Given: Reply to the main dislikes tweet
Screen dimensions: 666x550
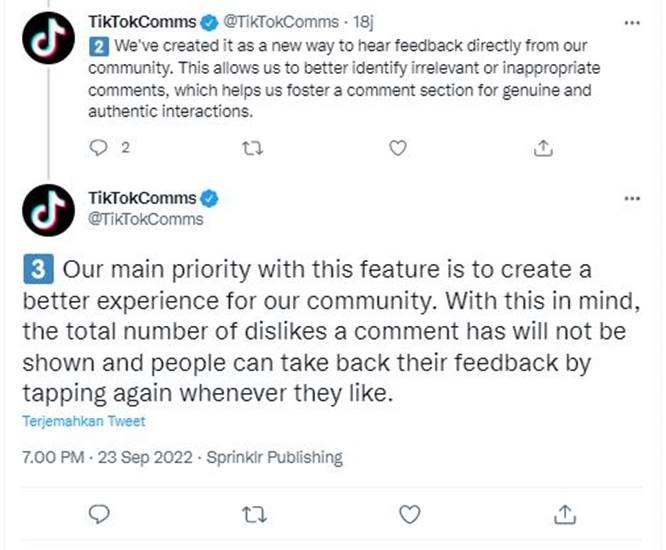Looking at the screenshot, I should tap(98, 514).
